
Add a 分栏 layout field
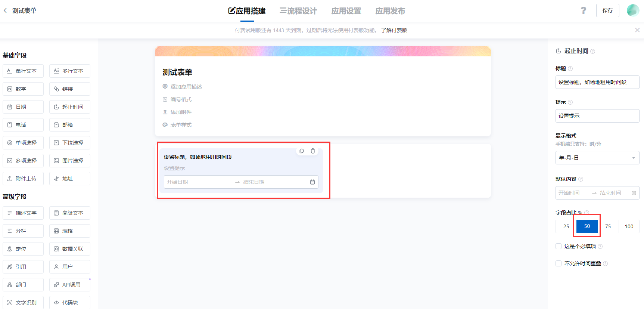pyautogui.click(x=23, y=231)
